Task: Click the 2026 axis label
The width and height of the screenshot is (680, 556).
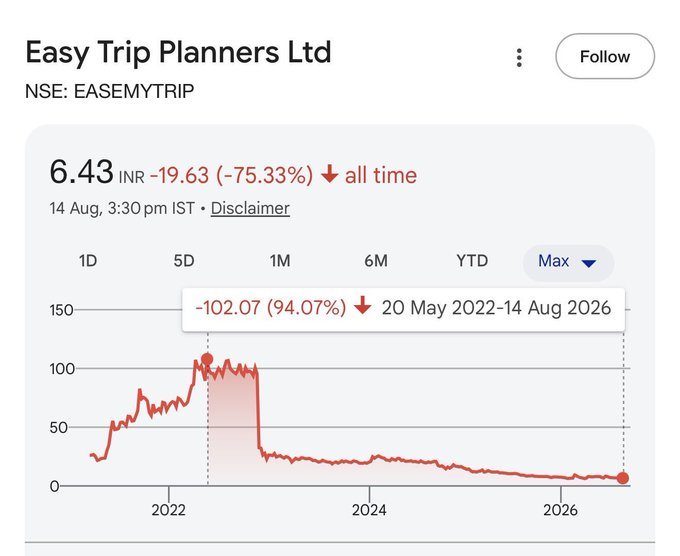Action: [x=560, y=510]
